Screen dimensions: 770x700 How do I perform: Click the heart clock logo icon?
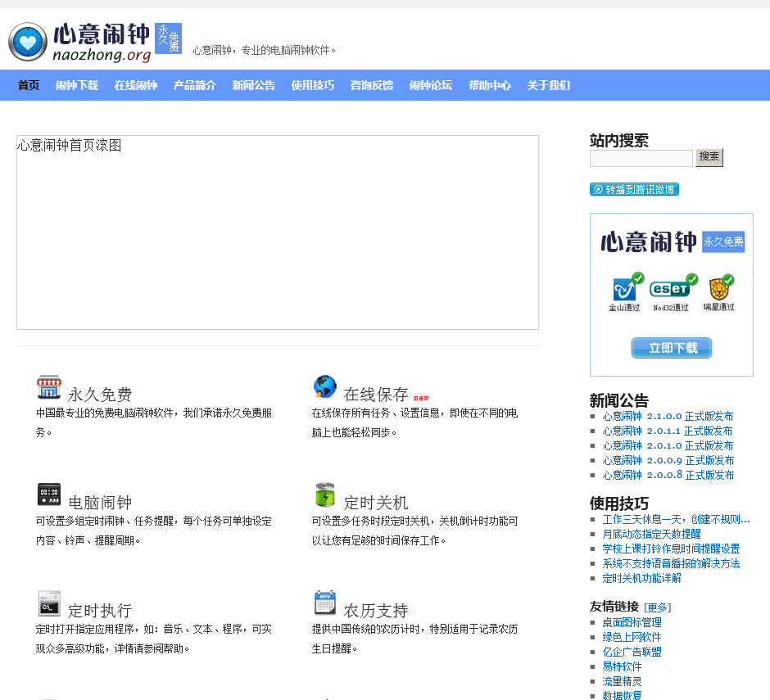pos(28,42)
